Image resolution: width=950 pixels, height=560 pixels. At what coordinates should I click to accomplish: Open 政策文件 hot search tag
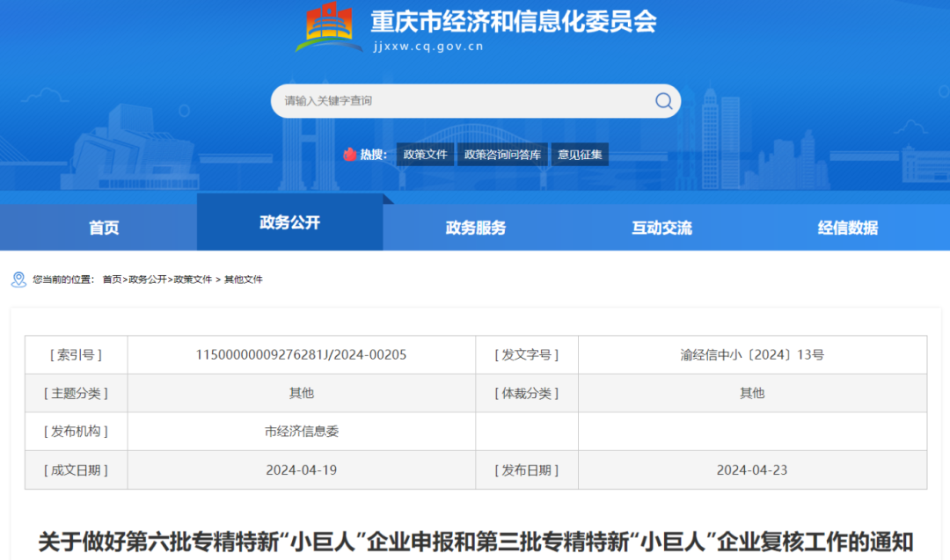pyautogui.click(x=425, y=155)
